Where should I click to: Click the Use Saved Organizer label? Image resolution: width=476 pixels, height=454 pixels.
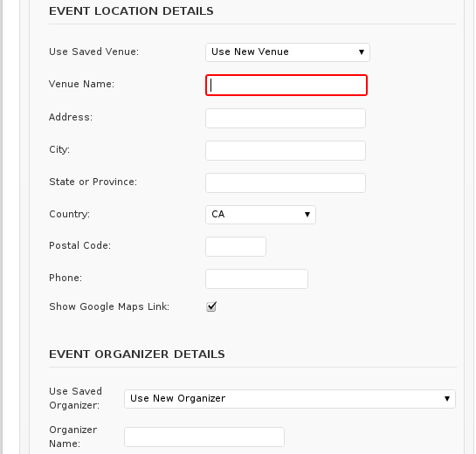click(75, 398)
